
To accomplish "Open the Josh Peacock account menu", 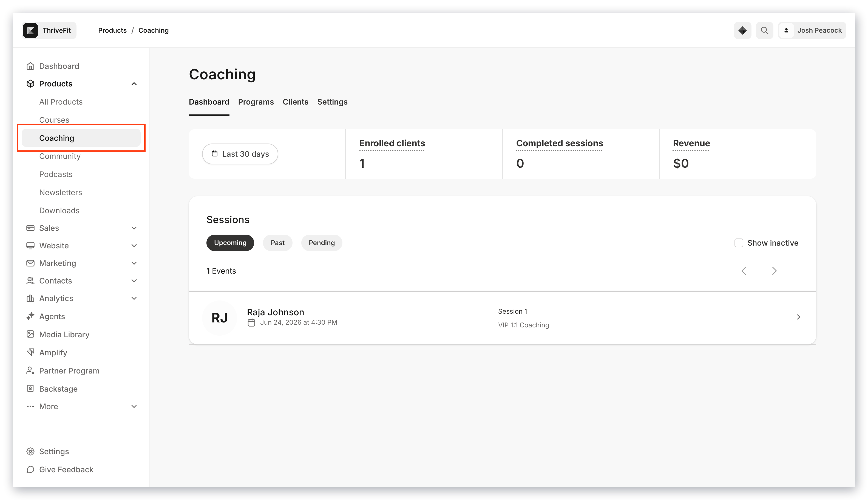I will tap(812, 30).
